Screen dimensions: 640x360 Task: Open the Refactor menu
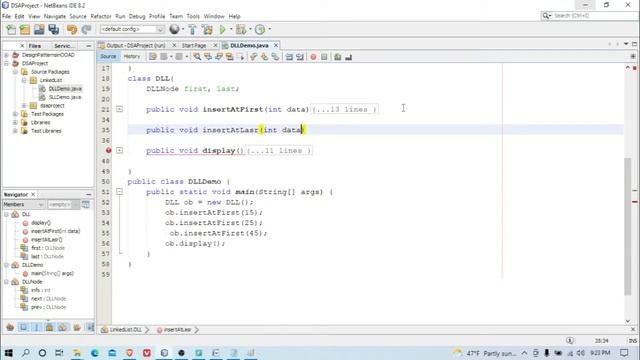tap(101, 16)
